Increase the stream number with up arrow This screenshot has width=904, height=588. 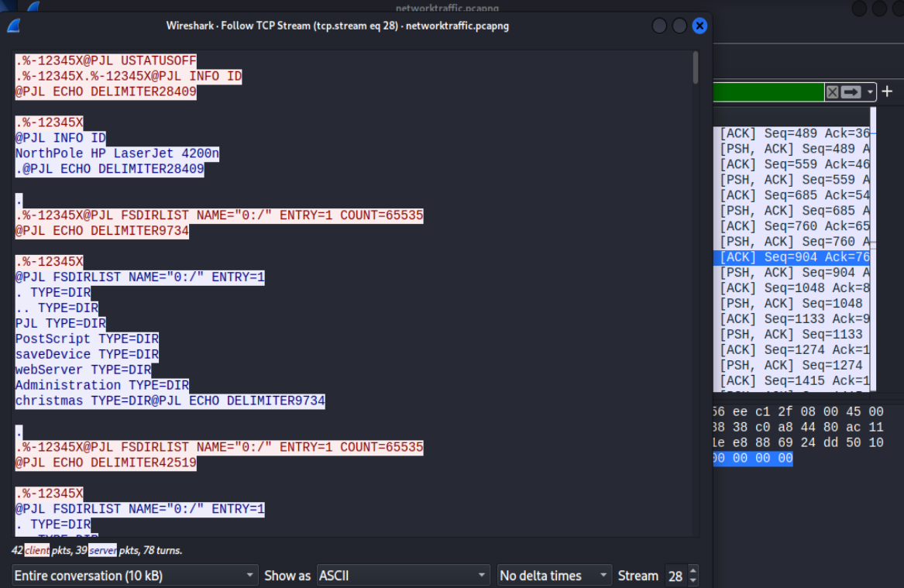coord(693,570)
